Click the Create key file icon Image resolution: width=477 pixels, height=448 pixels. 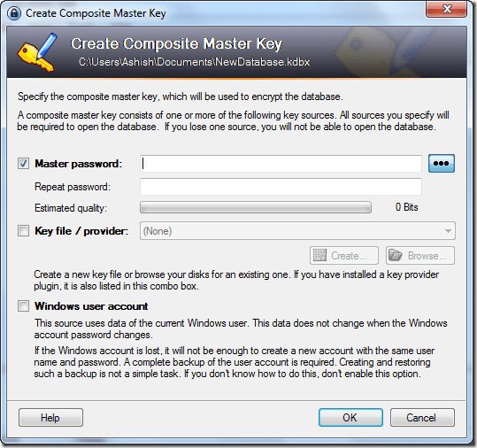click(319, 255)
